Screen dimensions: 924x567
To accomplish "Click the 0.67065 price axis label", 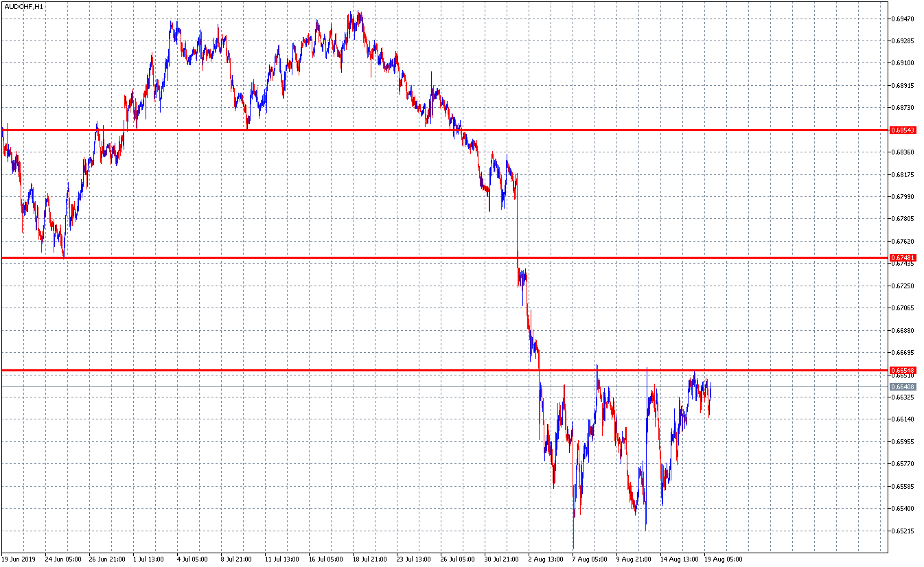I will 903,308.
